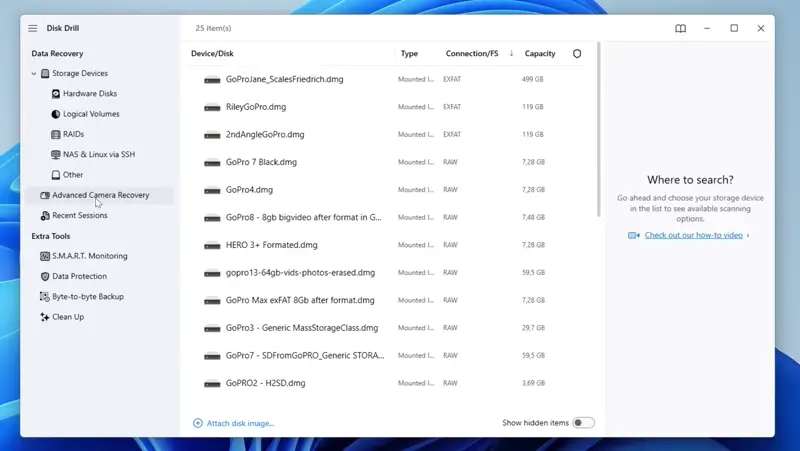This screenshot has height=451, width=800.
Task: Click the Hardware Disks icon in sidebar
Action: [x=55, y=94]
